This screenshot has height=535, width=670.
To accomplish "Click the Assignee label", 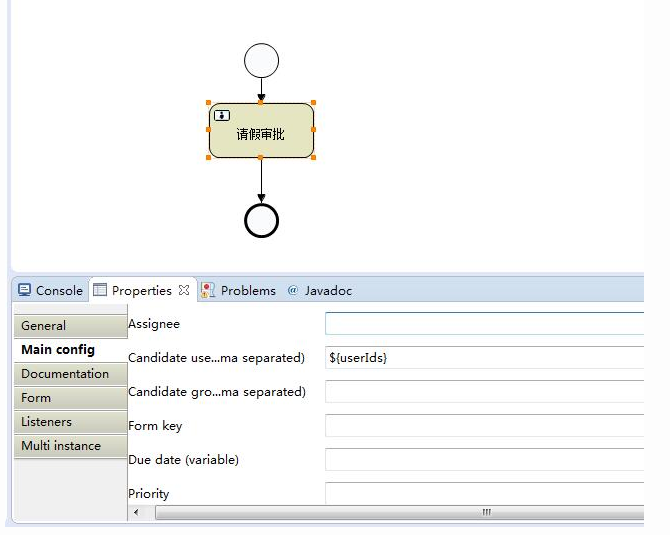I will (154, 324).
